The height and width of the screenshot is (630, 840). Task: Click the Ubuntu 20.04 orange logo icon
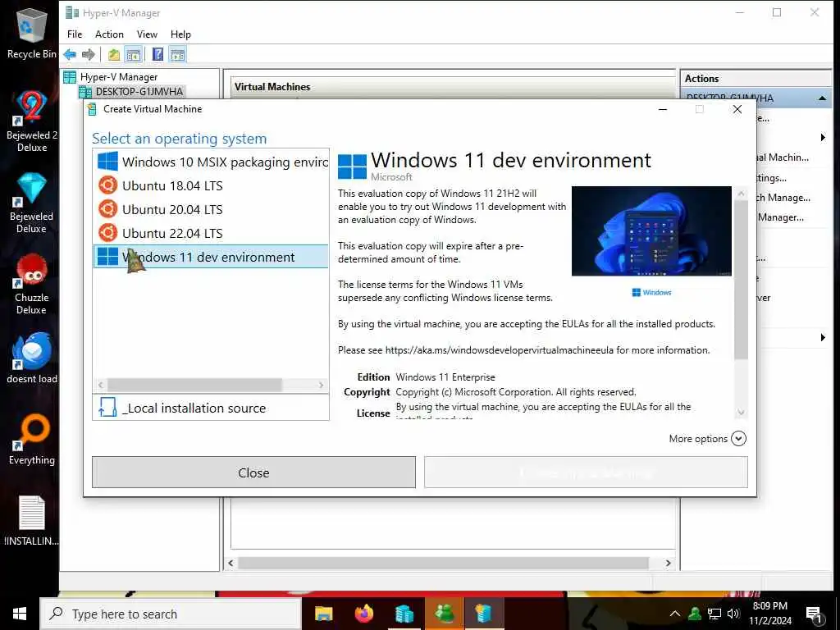(x=107, y=209)
